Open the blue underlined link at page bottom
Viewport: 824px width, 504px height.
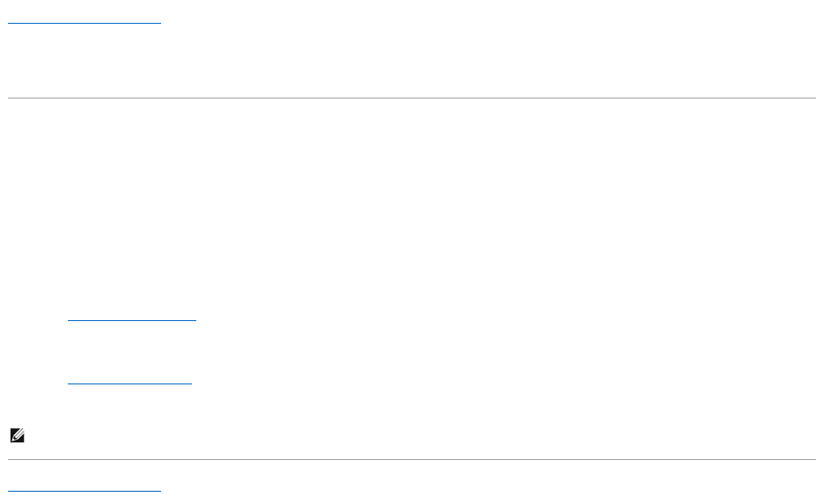pyautogui.click(x=85, y=489)
